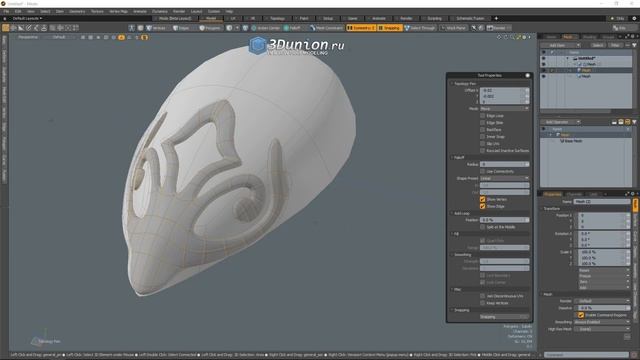Enable Keep Vertices checkbox

(x=482, y=303)
